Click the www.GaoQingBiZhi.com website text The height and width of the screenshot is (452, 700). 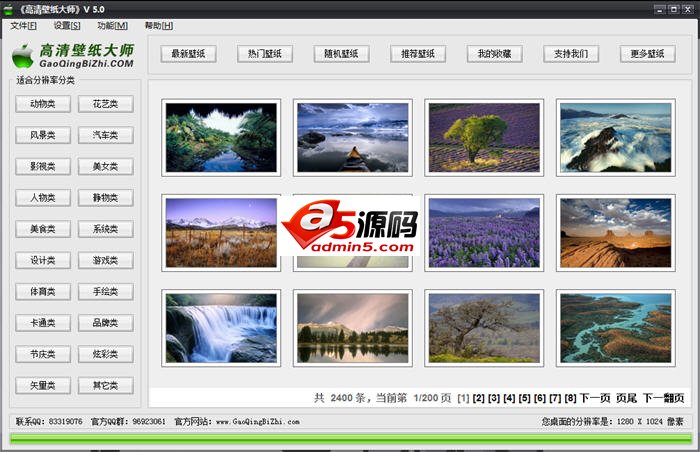[x=258, y=422]
